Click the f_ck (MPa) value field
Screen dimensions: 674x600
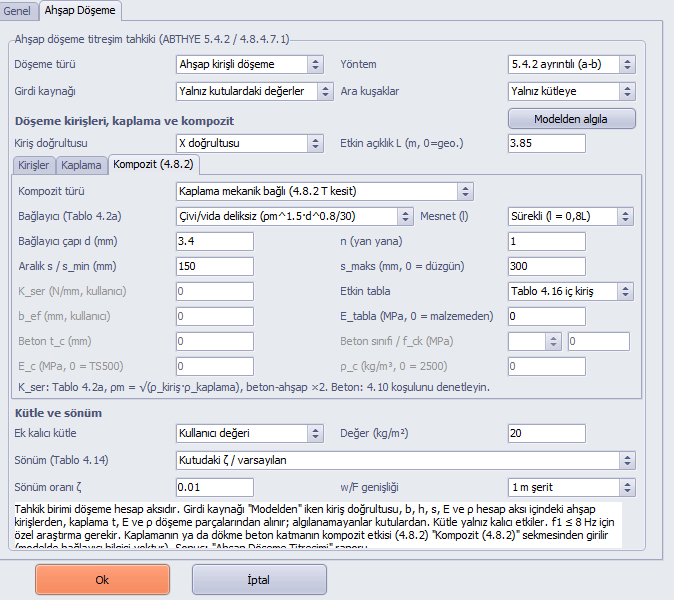pyautogui.click(x=599, y=342)
